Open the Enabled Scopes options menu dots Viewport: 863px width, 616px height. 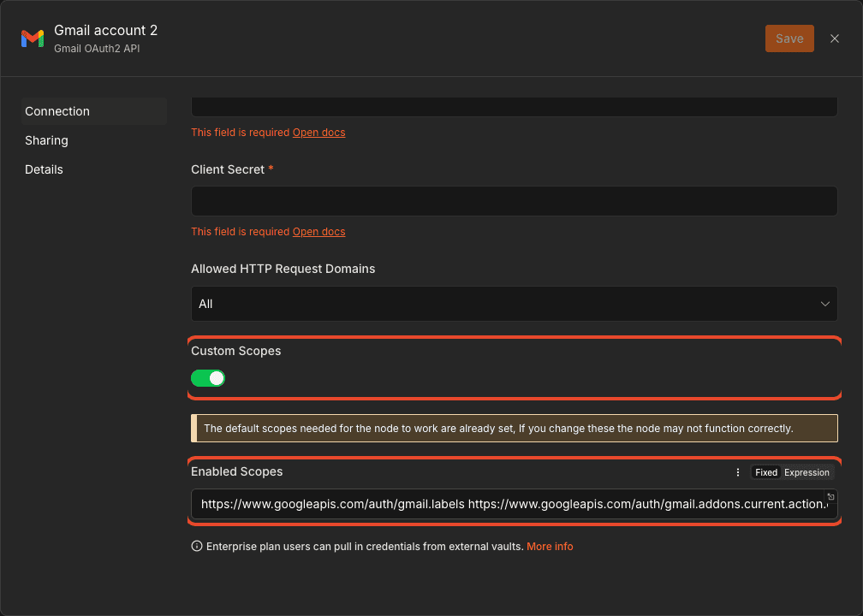pyautogui.click(x=737, y=472)
